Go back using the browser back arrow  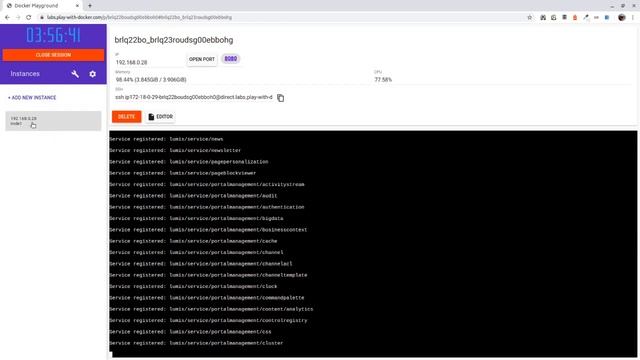click(x=7, y=17)
